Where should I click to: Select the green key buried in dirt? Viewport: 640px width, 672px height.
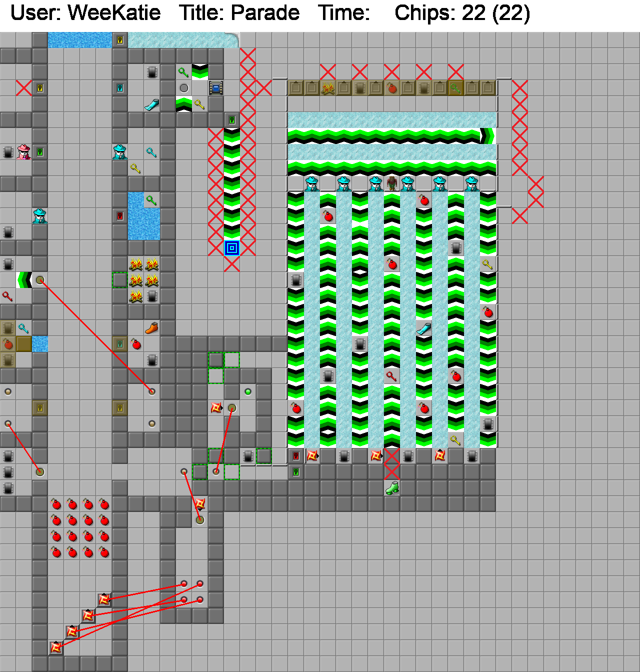[455, 88]
